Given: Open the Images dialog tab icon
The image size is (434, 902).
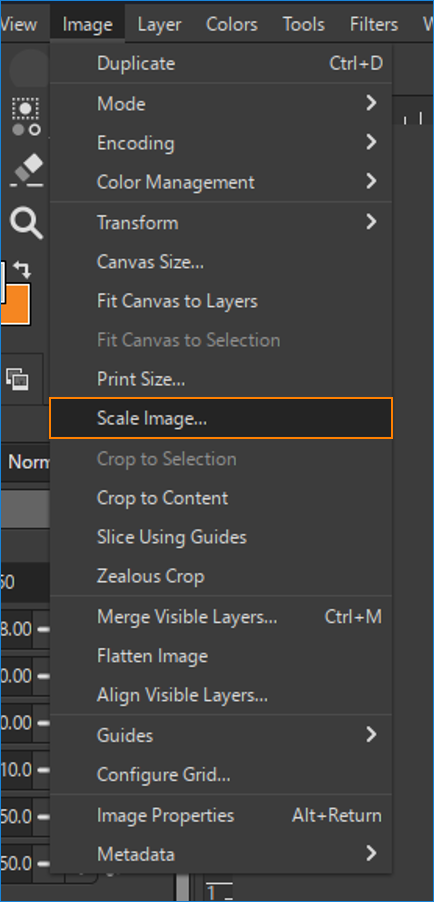Looking at the screenshot, I should pos(18,379).
